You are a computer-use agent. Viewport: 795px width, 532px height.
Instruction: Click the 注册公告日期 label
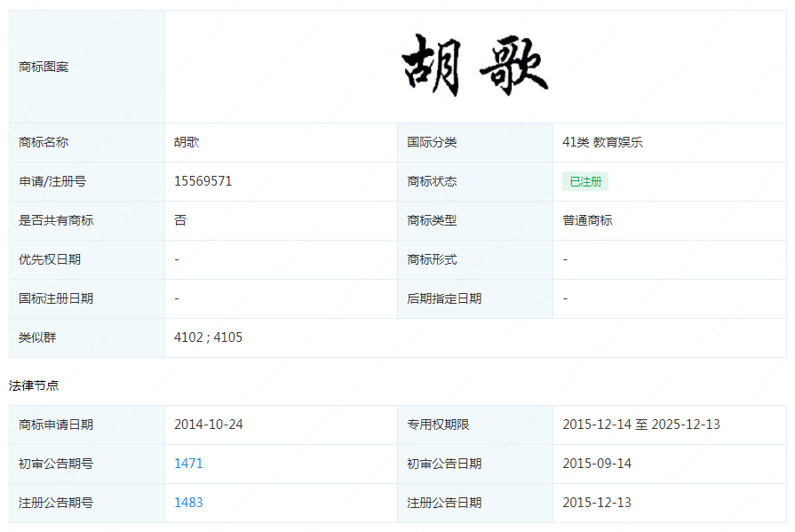pyautogui.click(x=444, y=503)
